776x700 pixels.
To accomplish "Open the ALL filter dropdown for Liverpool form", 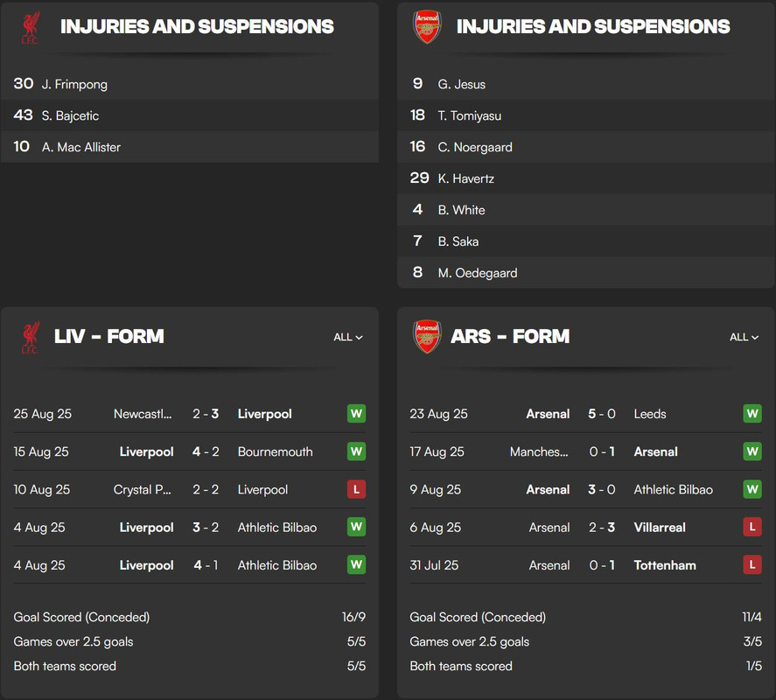I will pos(348,337).
